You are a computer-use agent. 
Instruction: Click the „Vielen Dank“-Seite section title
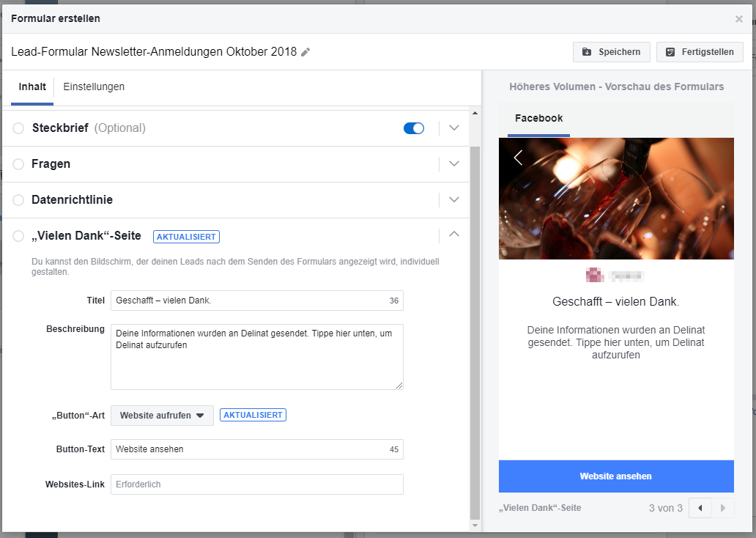[x=86, y=236]
